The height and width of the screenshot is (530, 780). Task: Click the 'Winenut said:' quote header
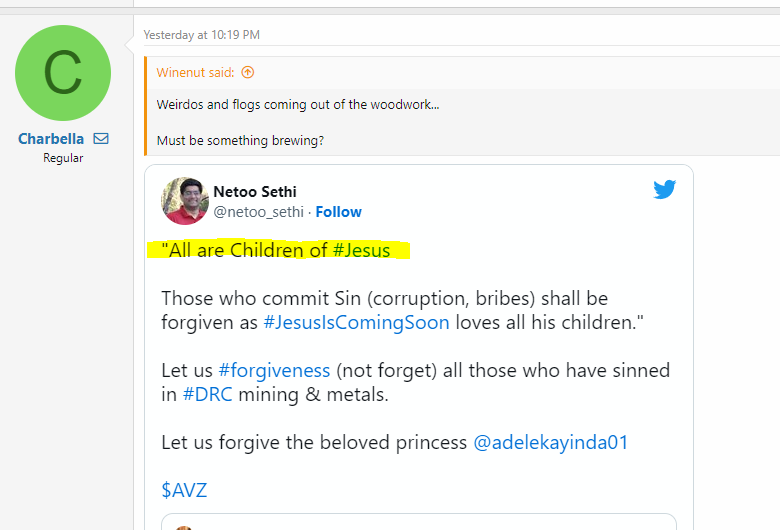[196, 72]
